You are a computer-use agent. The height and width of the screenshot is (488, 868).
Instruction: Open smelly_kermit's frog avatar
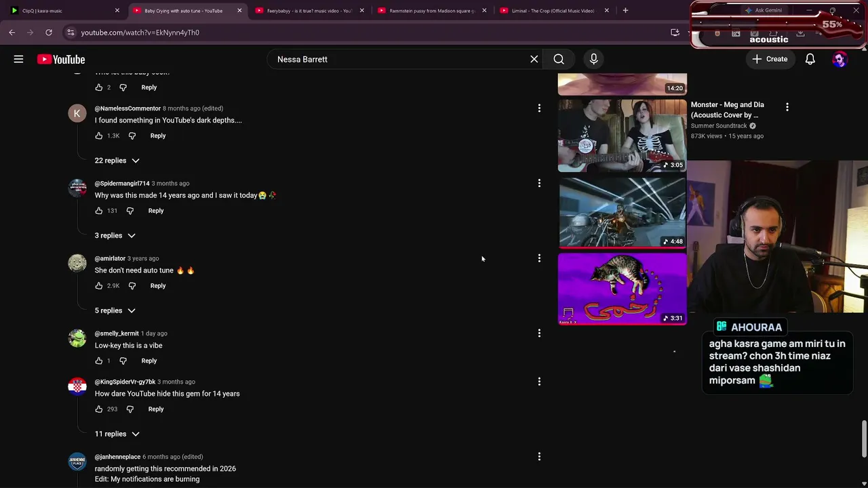[x=77, y=338]
